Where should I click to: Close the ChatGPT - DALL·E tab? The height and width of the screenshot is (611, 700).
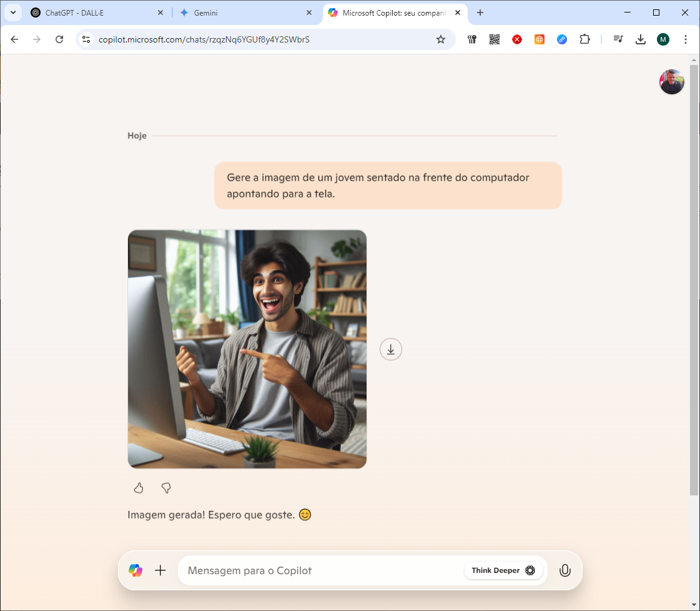tap(160, 13)
